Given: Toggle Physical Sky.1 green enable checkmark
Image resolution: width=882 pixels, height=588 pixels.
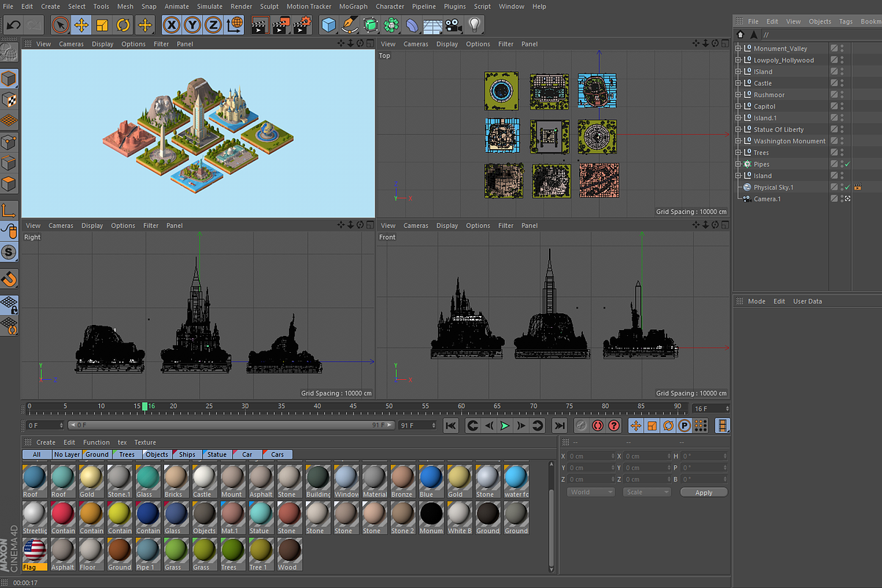Looking at the screenshot, I should click(847, 187).
